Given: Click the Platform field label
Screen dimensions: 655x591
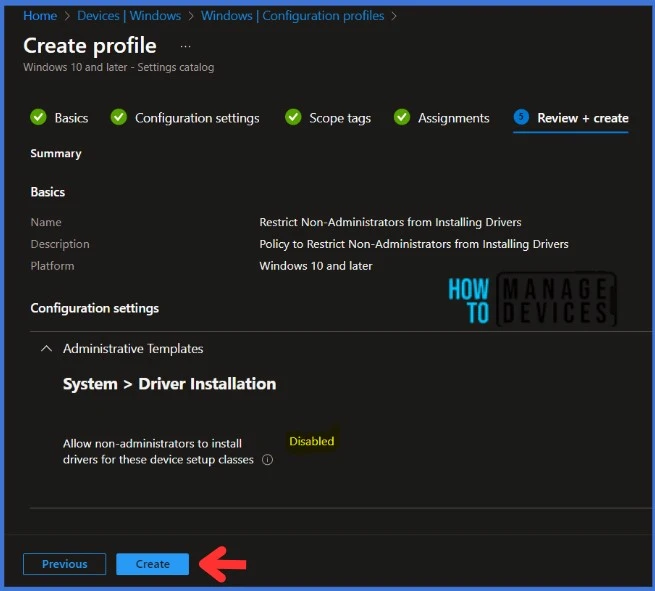Looking at the screenshot, I should 52,266.
